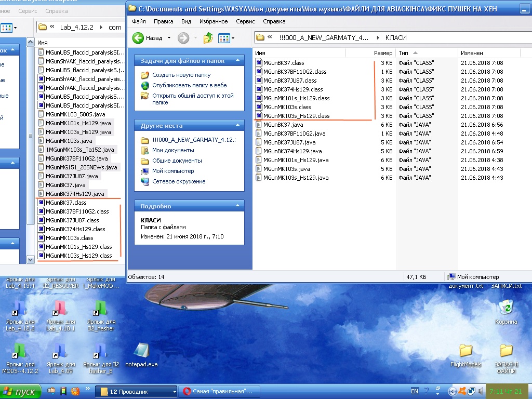The image size is (532, 399).
Task: Click the Forward navigation arrow icon
Action: 183,38
